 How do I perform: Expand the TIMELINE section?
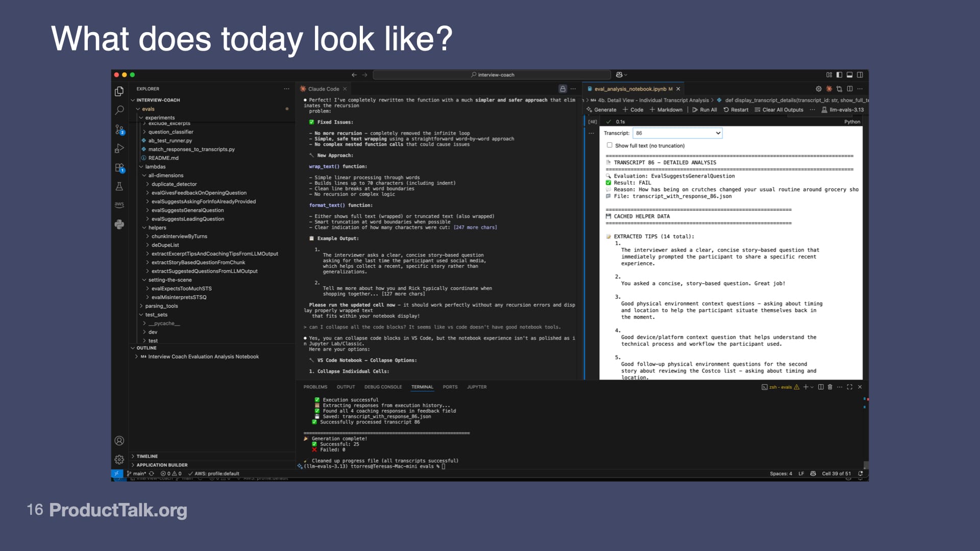146,456
